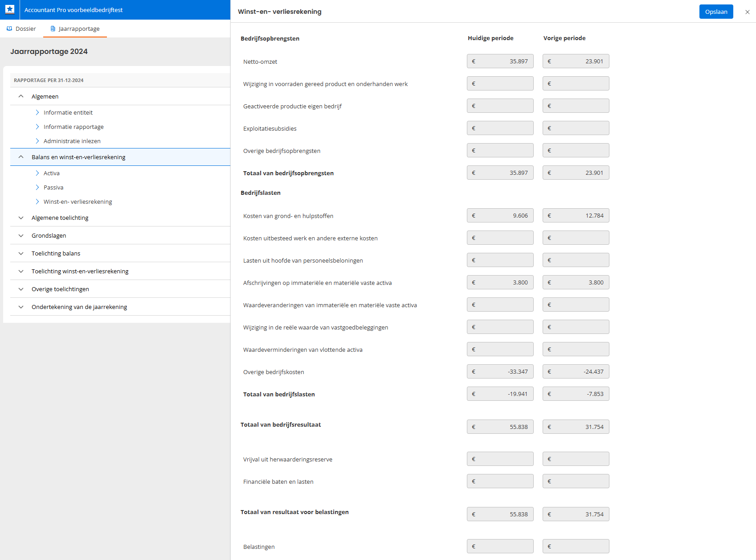Open the Passiva tree item
The image size is (756, 560).
pyautogui.click(x=53, y=187)
